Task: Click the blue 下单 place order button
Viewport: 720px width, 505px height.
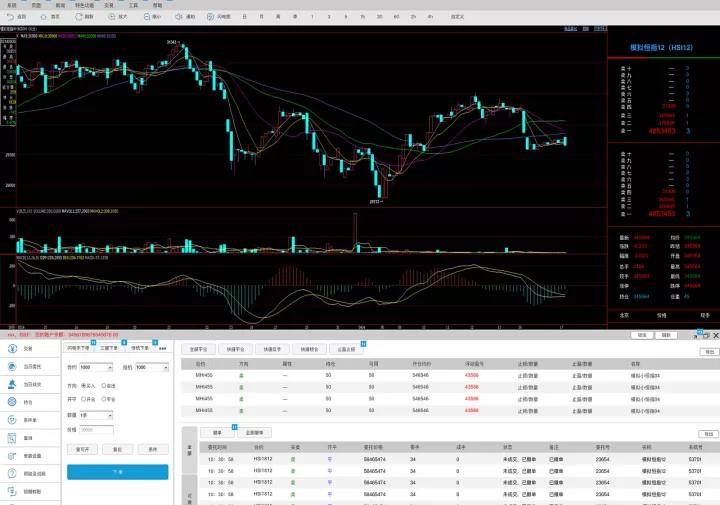Action: pos(118,472)
